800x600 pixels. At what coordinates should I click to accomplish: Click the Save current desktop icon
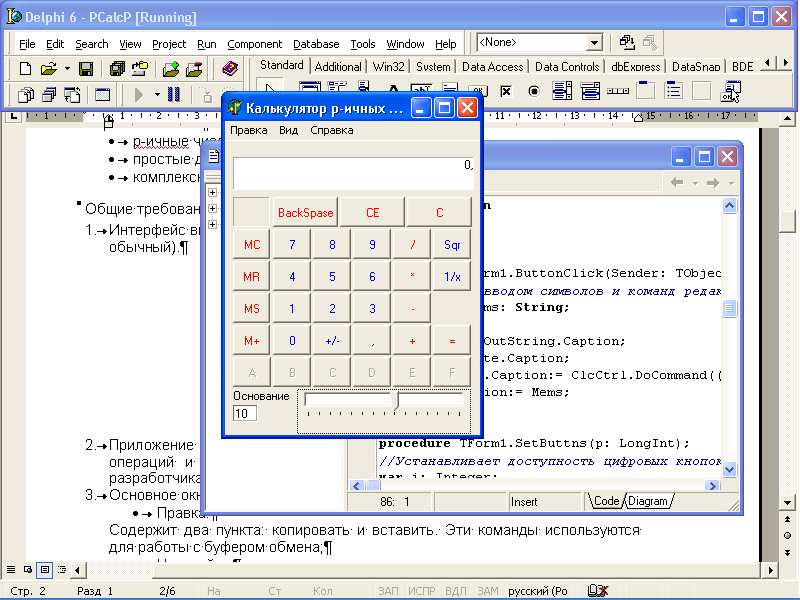coord(627,42)
